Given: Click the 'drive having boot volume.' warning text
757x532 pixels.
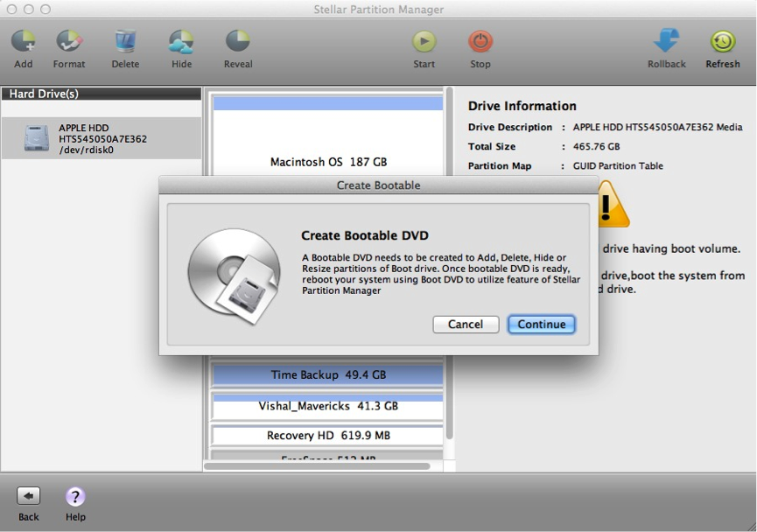Looking at the screenshot, I should pyautogui.click(x=671, y=249).
